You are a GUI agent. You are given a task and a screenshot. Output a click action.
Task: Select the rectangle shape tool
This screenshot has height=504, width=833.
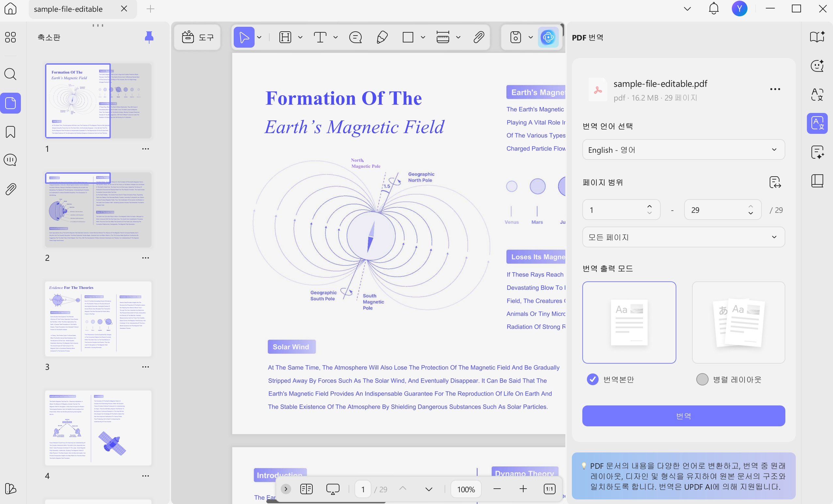coord(408,37)
